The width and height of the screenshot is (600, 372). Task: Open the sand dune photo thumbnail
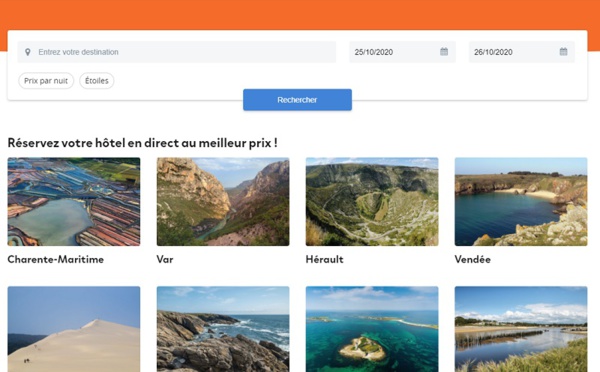pyautogui.click(x=74, y=329)
